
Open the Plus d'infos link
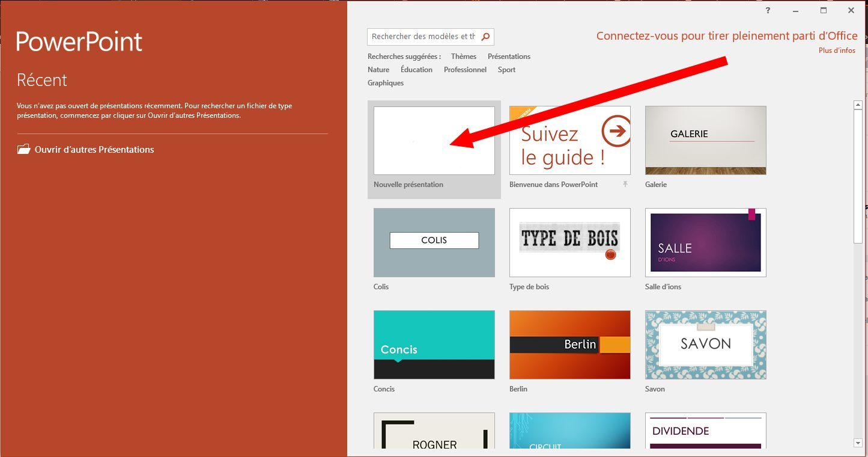[x=837, y=51]
